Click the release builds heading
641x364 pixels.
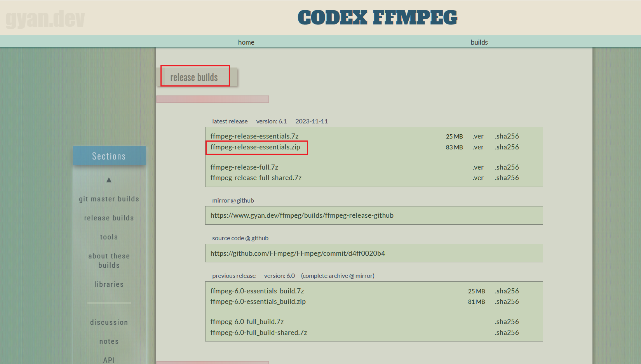(194, 77)
